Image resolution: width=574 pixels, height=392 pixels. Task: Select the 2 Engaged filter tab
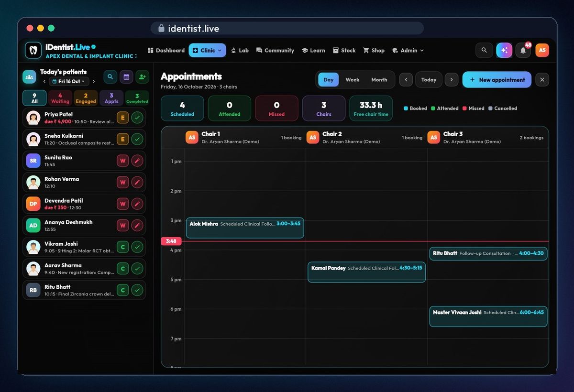coord(86,98)
